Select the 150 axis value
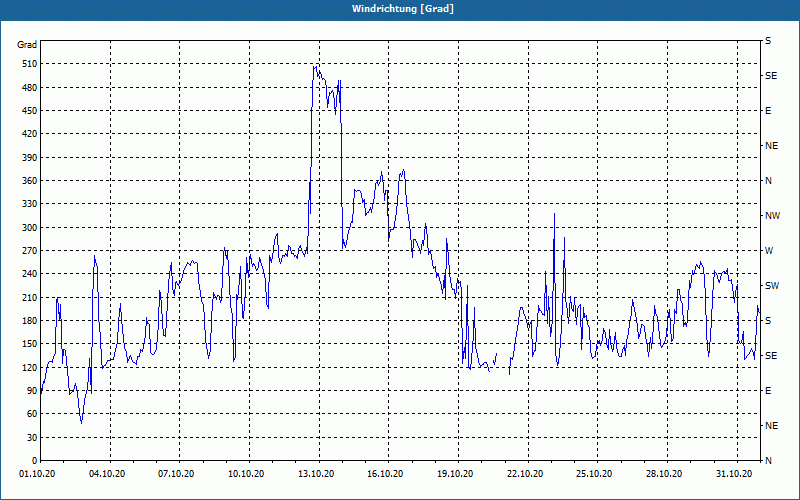This screenshot has width=800, height=500. [x=30, y=344]
